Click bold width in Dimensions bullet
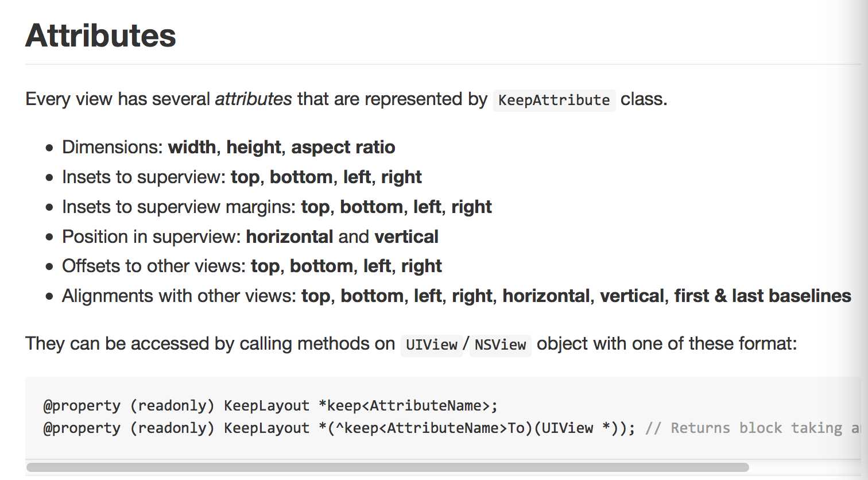The width and height of the screenshot is (868, 480). click(x=192, y=147)
